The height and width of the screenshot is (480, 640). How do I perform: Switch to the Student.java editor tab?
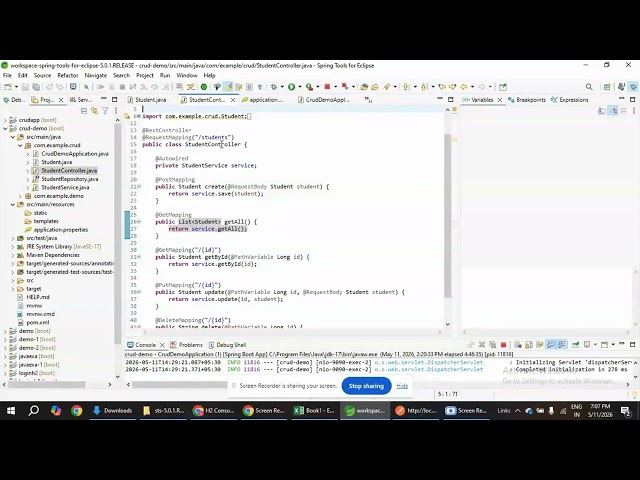coord(147,100)
